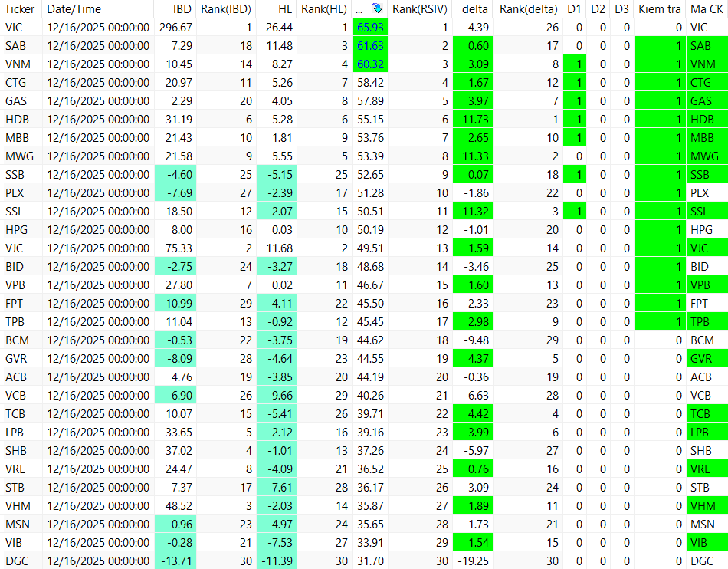Sort by the HL column header

(285, 9)
